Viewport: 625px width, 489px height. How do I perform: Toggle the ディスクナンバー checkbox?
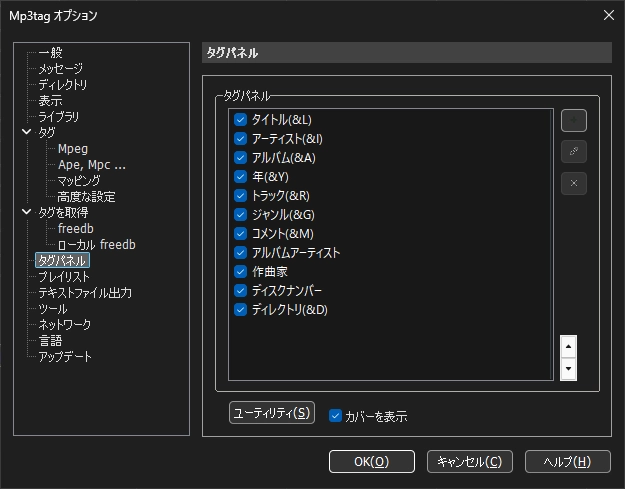tap(240, 291)
